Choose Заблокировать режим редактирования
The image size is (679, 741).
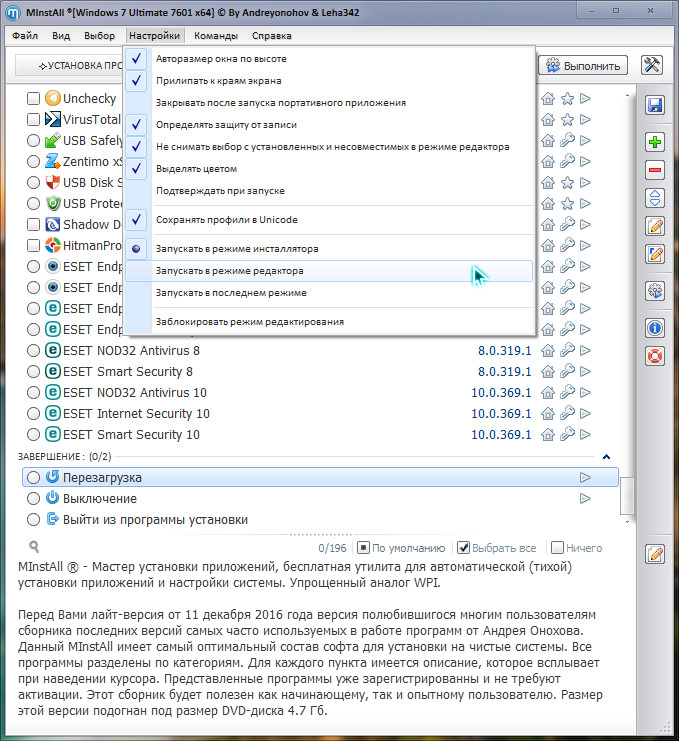point(329,322)
